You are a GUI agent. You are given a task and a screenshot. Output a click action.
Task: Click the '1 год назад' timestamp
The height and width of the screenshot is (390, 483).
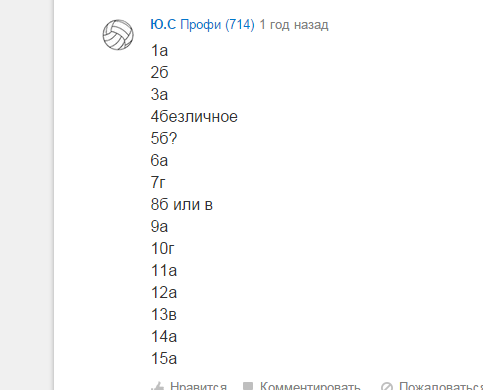[294, 25]
